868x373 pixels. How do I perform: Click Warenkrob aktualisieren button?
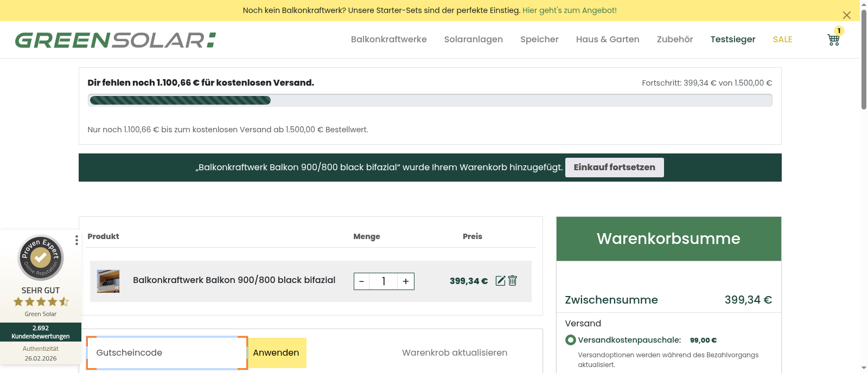pos(455,353)
